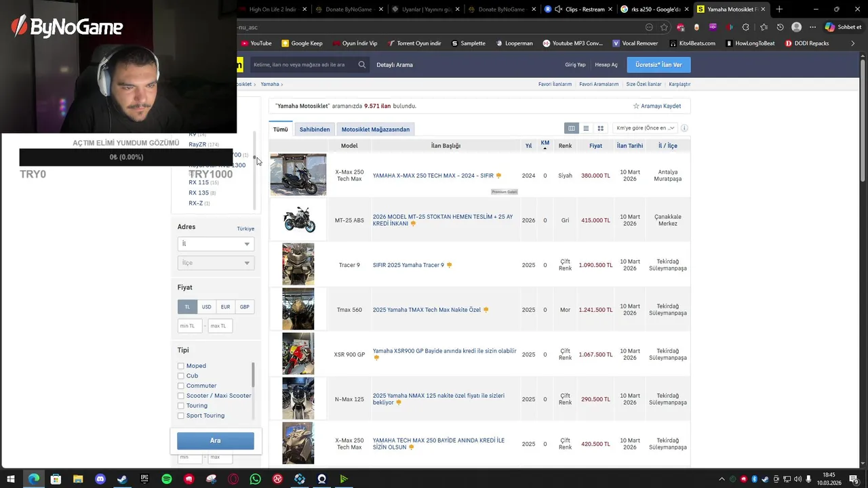Open Microsoft Store from the taskbar

[x=56, y=479]
